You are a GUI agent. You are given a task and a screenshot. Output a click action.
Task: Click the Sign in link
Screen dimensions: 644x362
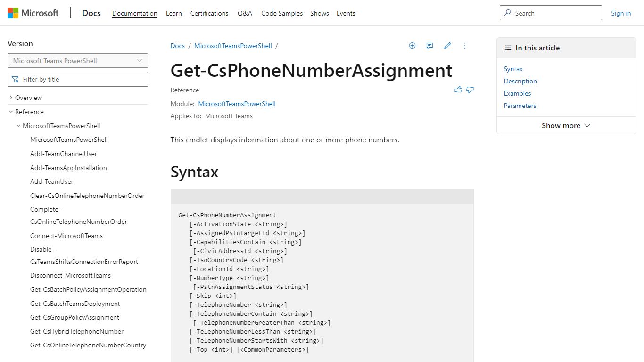pos(621,13)
